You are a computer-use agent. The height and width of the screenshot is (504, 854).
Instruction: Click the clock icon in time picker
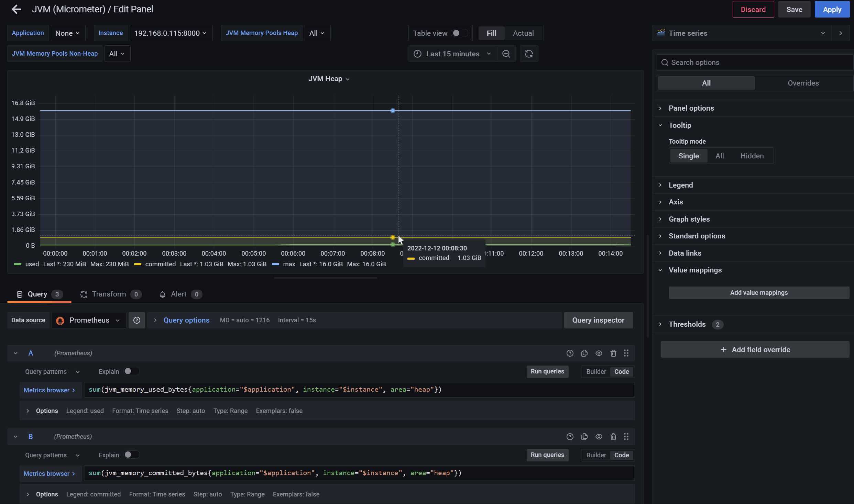(x=417, y=54)
